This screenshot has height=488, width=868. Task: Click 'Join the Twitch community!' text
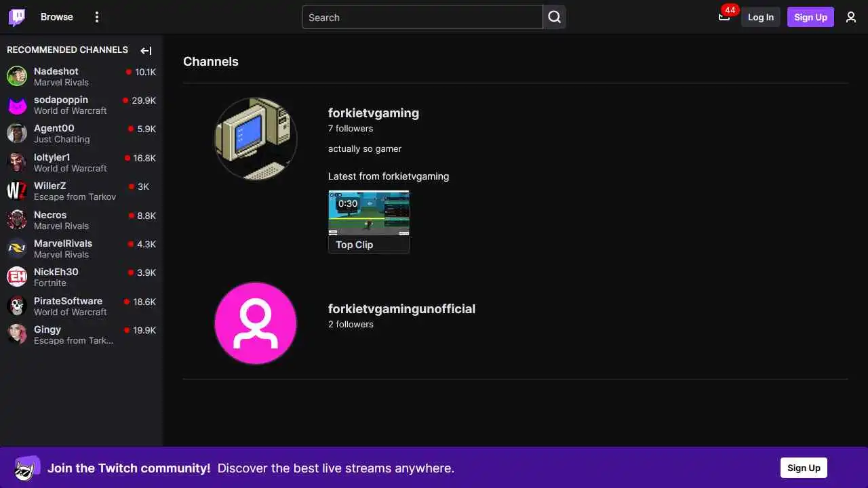(129, 468)
